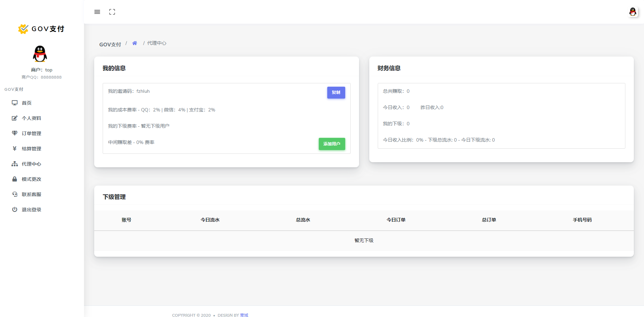Click the sidebar penguin profile avatar
Screen dimensions: 644x317
pos(40,54)
